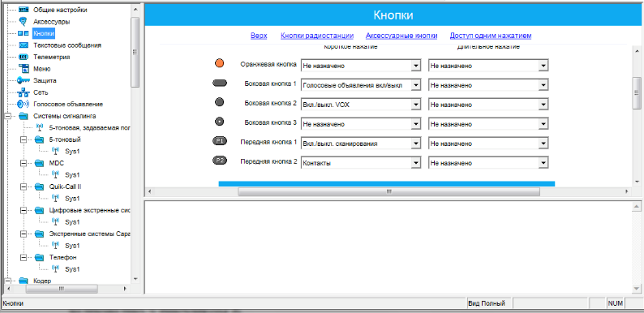
Task: Click the P2 front button icon
Action: (220, 161)
